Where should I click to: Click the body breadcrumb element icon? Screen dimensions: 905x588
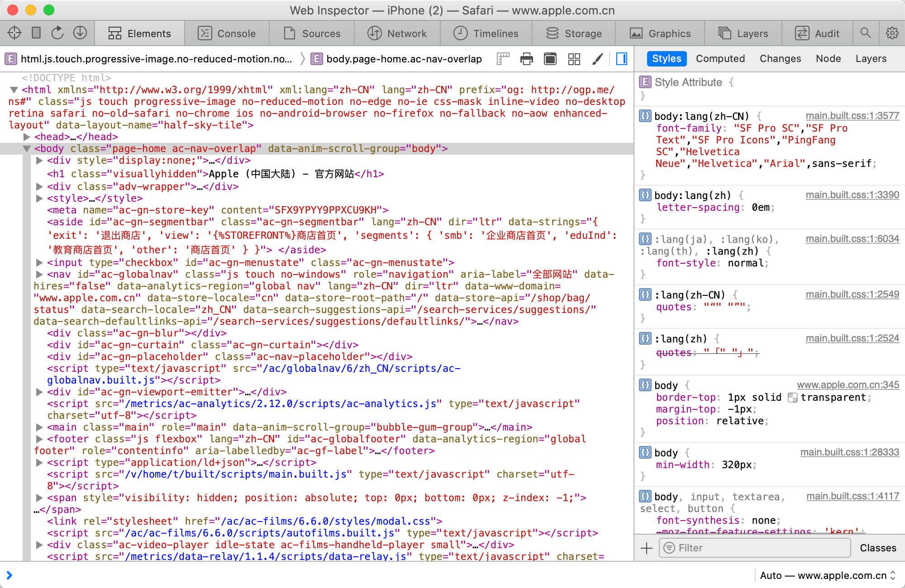317,59
